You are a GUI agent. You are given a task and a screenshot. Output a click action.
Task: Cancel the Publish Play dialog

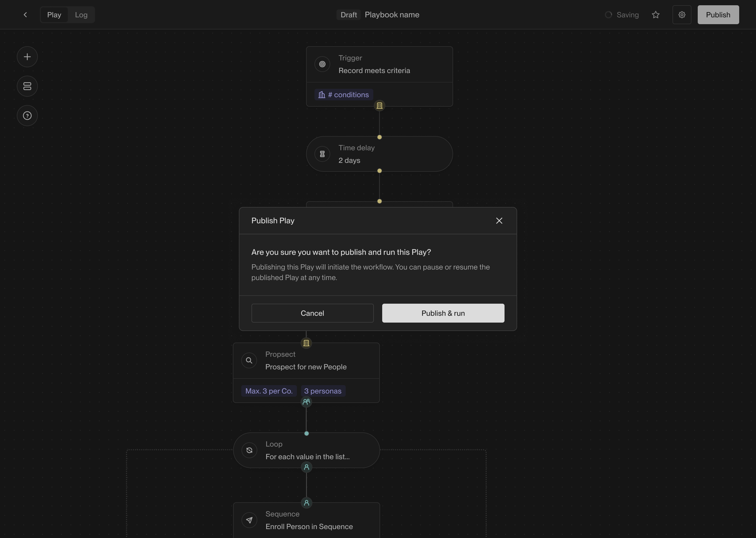312,313
